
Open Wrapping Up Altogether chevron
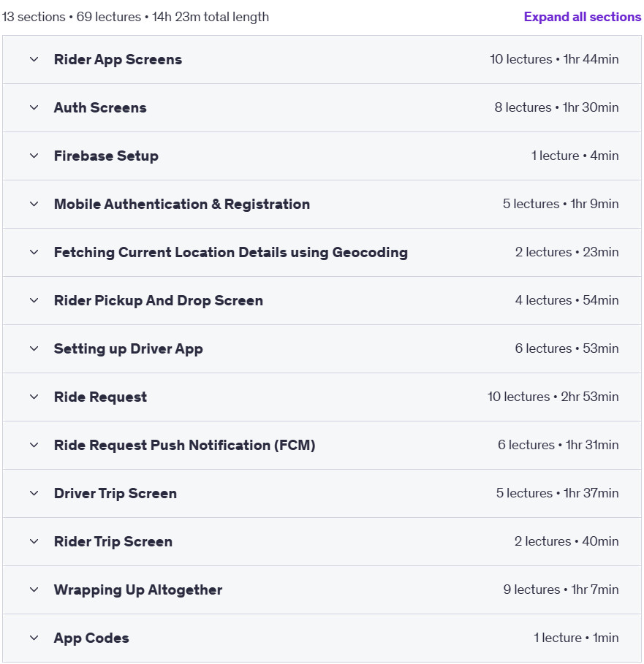pos(34,590)
